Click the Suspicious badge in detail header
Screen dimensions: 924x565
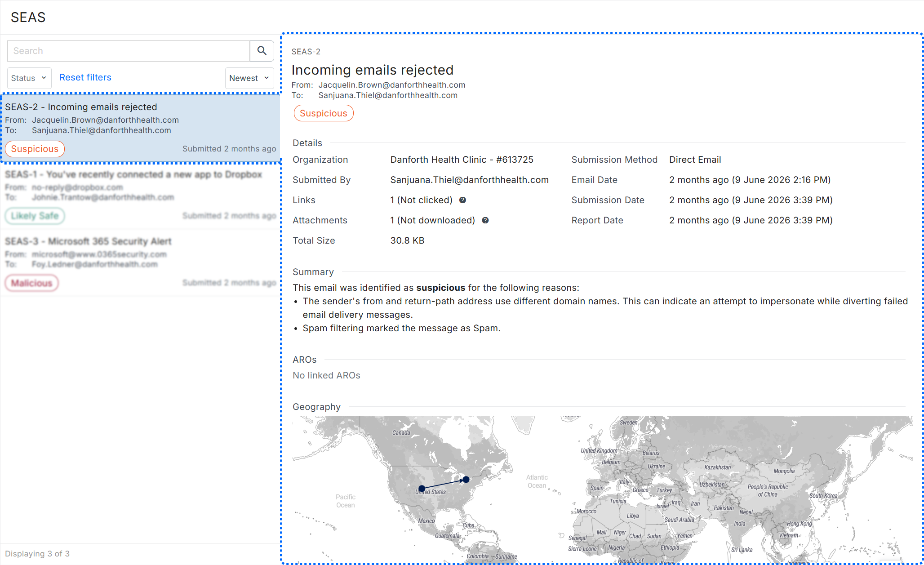pos(324,113)
